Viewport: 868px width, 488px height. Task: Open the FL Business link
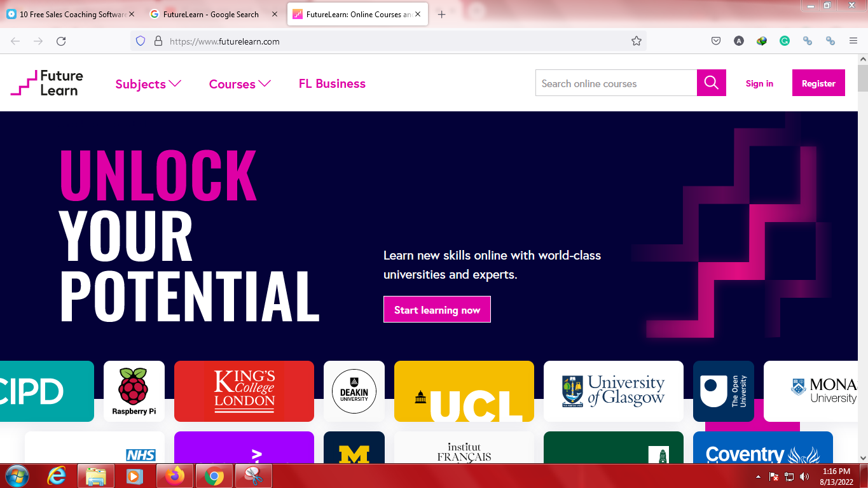coord(332,83)
